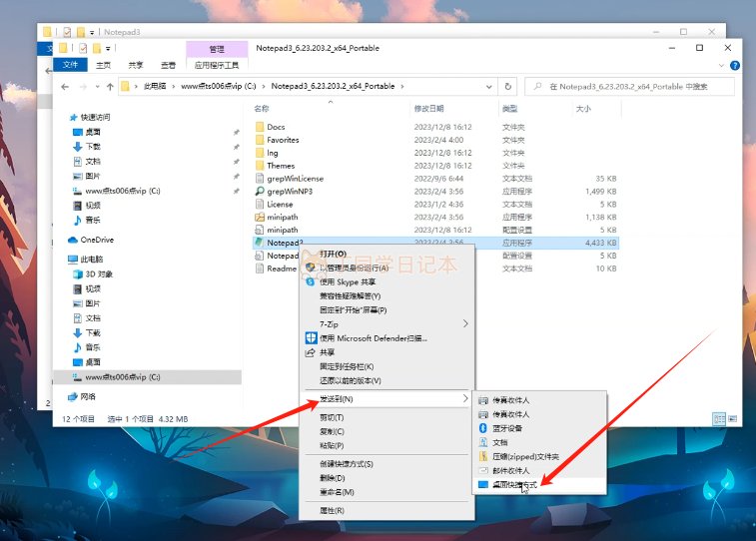
Task: Click Notepad3_6.23.203.2_x64_Portable breadcrumb segment
Action: tap(333, 86)
